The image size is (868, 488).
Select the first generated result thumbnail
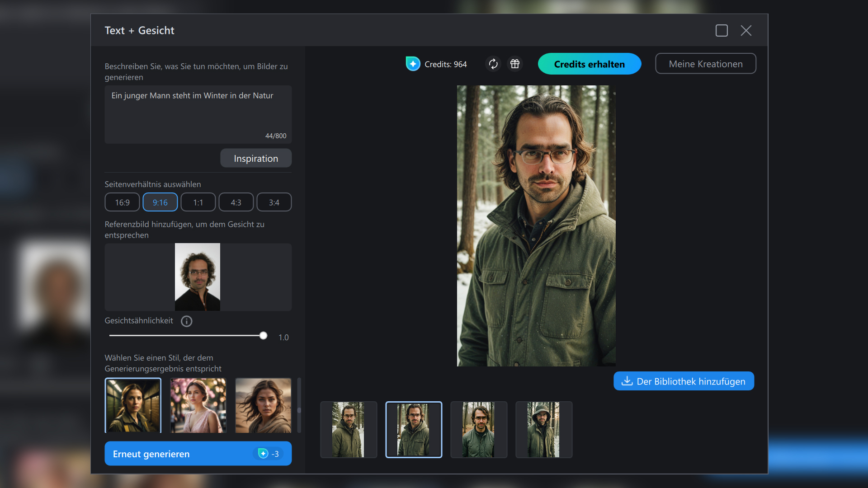click(x=349, y=430)
